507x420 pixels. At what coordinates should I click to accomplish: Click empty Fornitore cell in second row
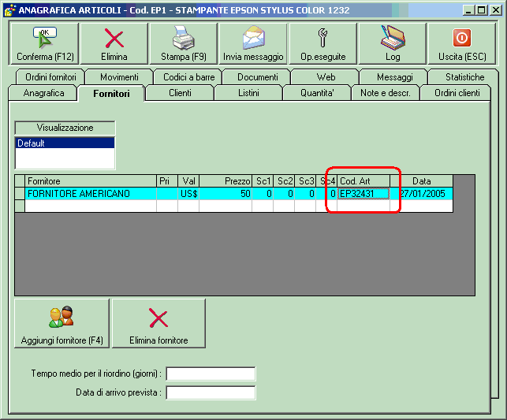pyautogui.click(x=91, y=206)
